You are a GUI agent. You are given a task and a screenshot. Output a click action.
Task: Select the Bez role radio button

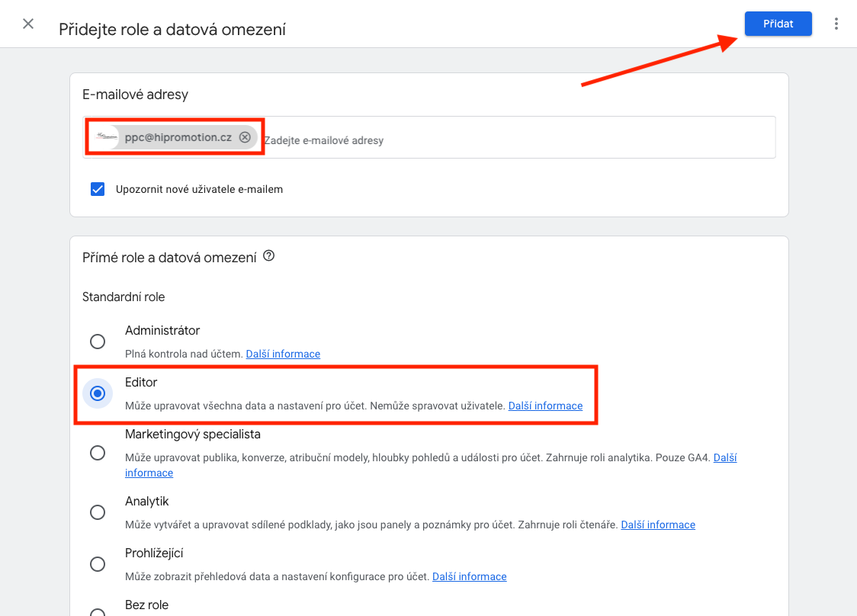98,611
